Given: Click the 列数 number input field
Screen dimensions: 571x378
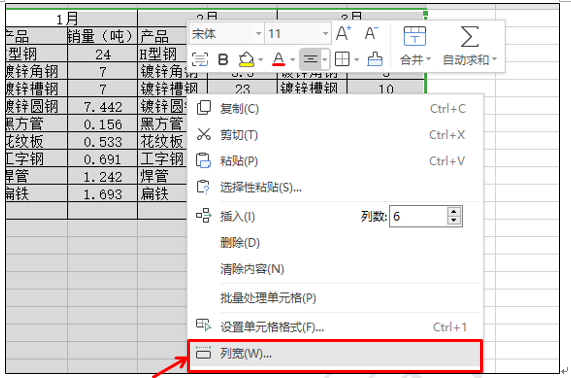Looking at the screenshot, I should [x=418, y=216].
